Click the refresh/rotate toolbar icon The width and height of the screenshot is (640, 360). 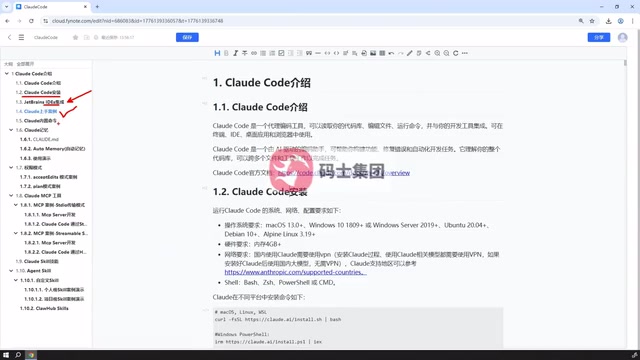tap(456, 53)
